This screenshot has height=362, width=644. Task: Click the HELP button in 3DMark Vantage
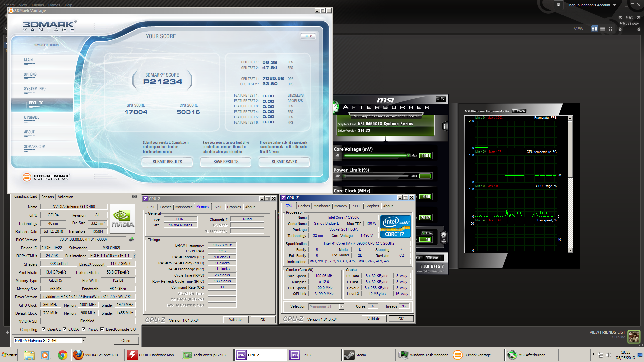(x=308, y=36)
